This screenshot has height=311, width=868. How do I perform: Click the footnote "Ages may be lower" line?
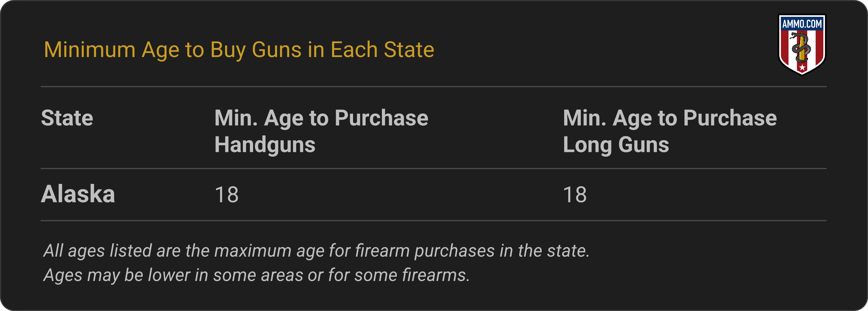(257, 275)
